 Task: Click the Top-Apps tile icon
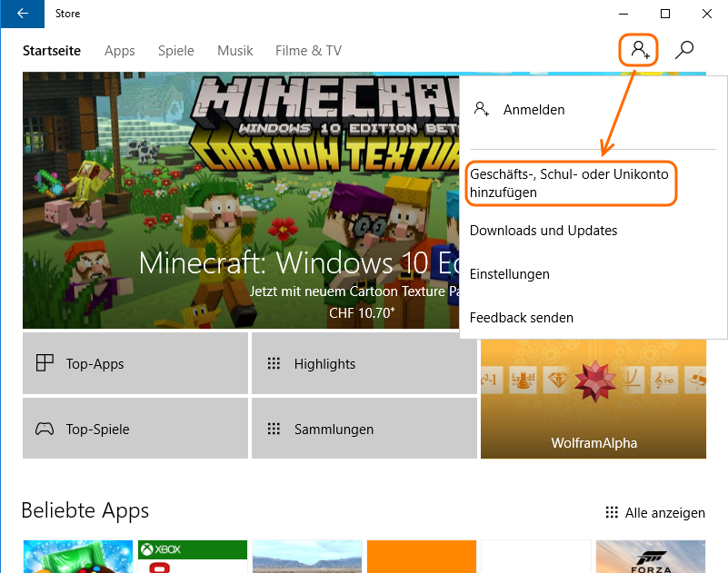click(45, 363)
